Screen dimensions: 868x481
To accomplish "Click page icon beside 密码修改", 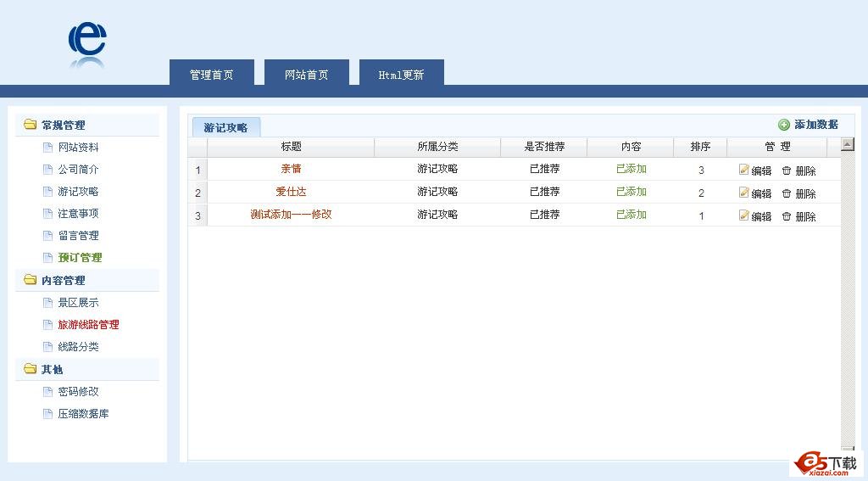I will click(x=47, y=392).
